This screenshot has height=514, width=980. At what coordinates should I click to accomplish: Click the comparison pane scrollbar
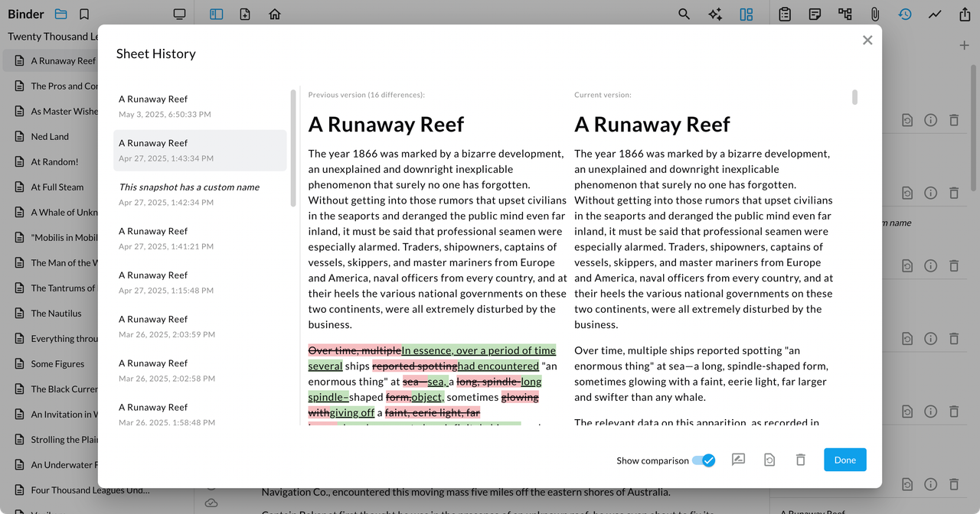pyautogui.click(x=854, y=97)
